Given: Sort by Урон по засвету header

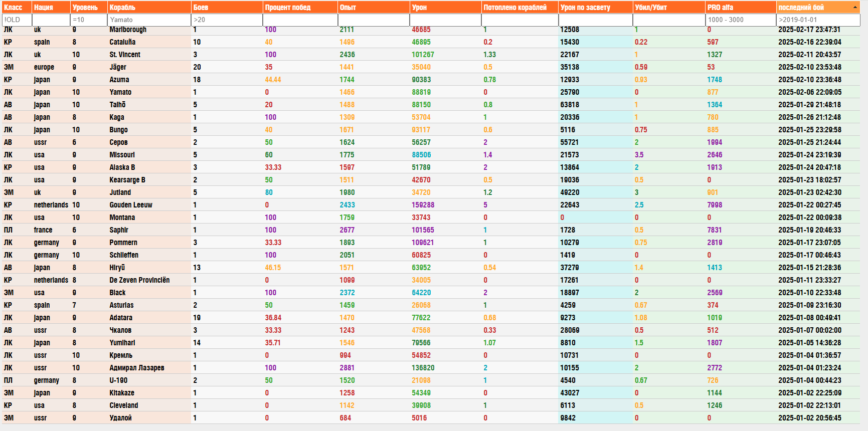Looking at the screenshot, I should (585, 8).
